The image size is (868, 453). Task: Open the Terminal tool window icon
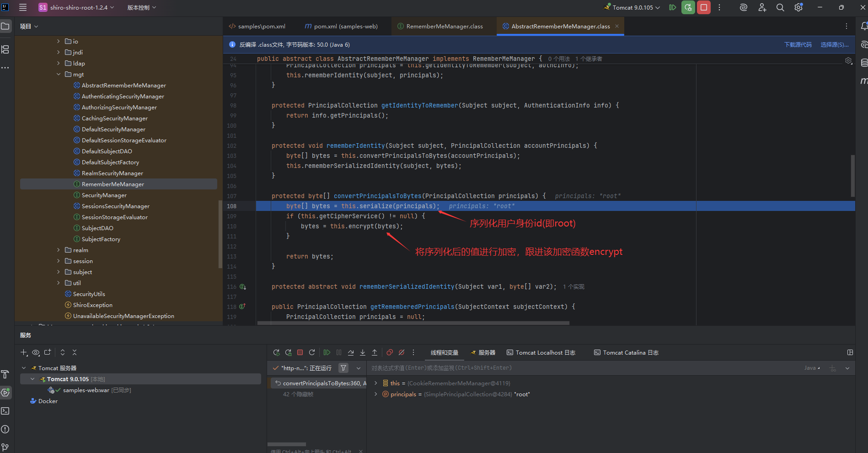[5, 411]
